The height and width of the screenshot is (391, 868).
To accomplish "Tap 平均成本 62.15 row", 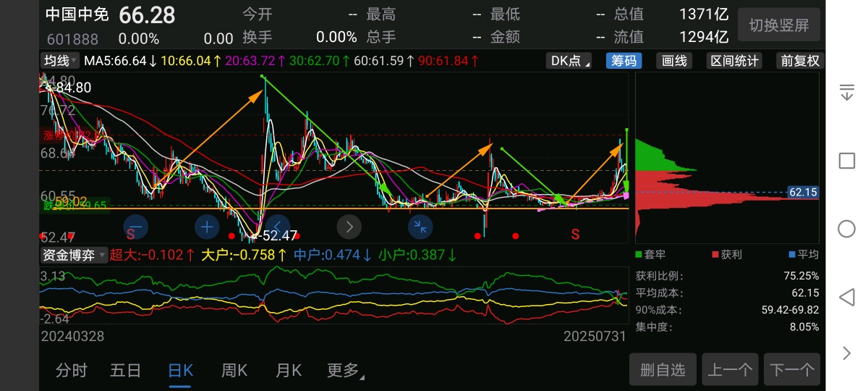I will pyautogui.click(x=727, y=293).
